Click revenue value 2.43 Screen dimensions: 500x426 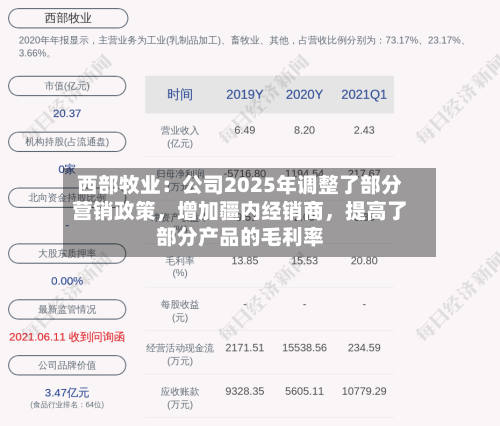click(364, 130)
